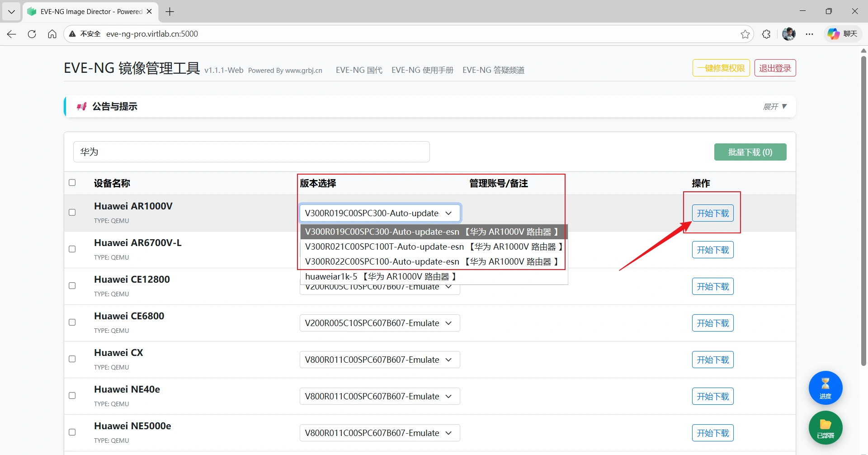
Task: Open the browser profile avatar
Action: coord(789,34)
